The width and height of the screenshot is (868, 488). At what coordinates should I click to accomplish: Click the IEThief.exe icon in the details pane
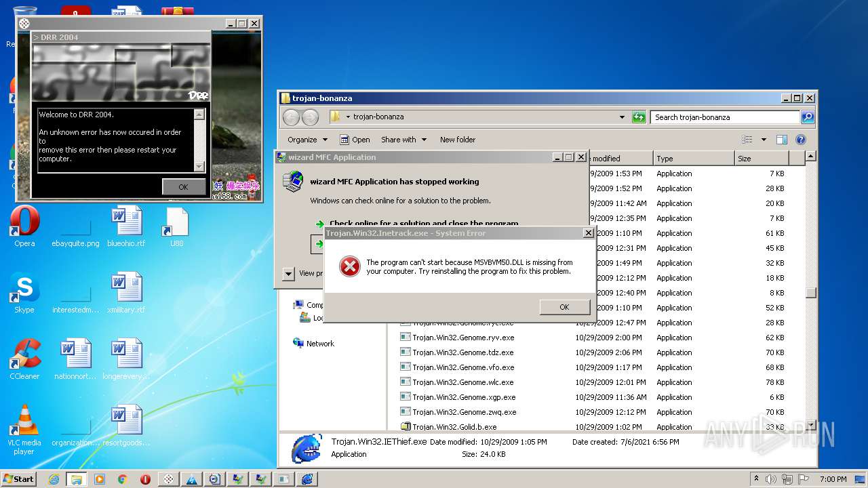pos(307,449)
